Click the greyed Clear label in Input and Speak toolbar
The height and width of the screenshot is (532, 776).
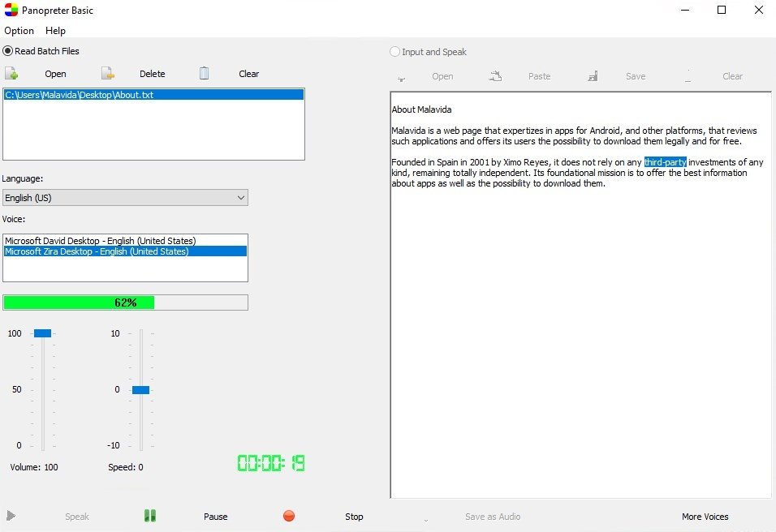click(x=732, y=76)
